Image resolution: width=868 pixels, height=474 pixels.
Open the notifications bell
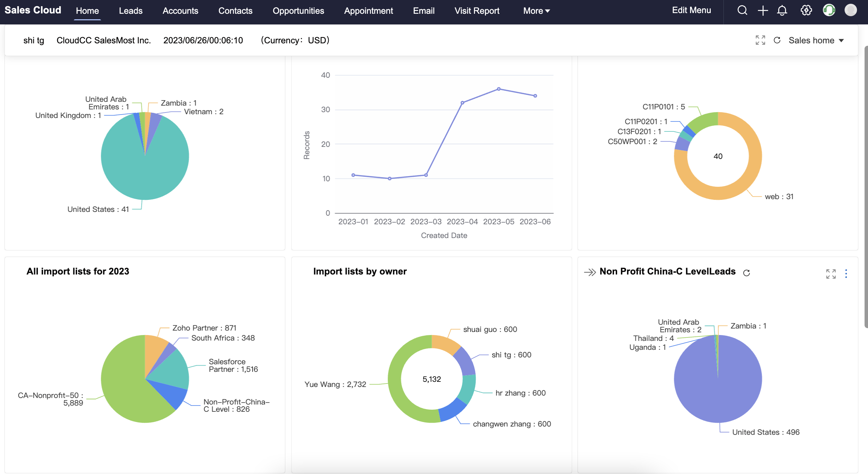(782, 10)
